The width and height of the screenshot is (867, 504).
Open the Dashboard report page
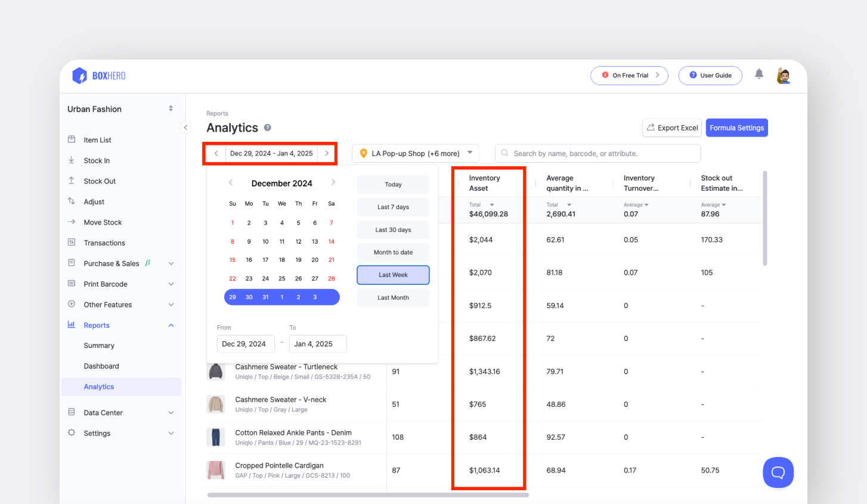[x=101, y=366]
